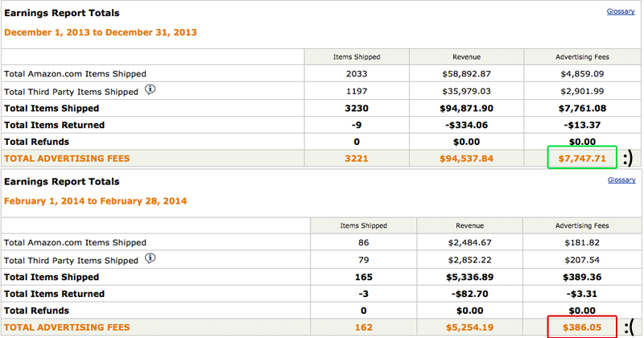
Task: Click info icon beside Third Party Items, February
Action: pos(151,258)
